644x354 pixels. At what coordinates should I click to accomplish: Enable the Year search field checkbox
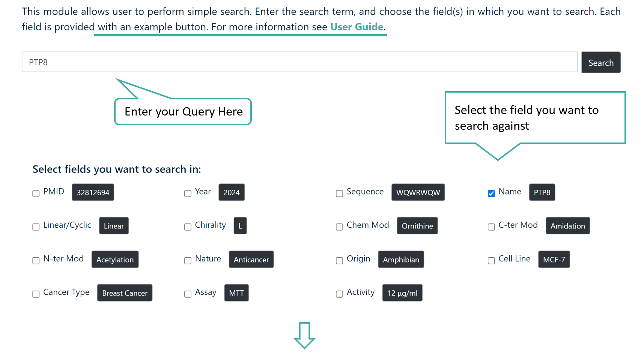point(188,193)
